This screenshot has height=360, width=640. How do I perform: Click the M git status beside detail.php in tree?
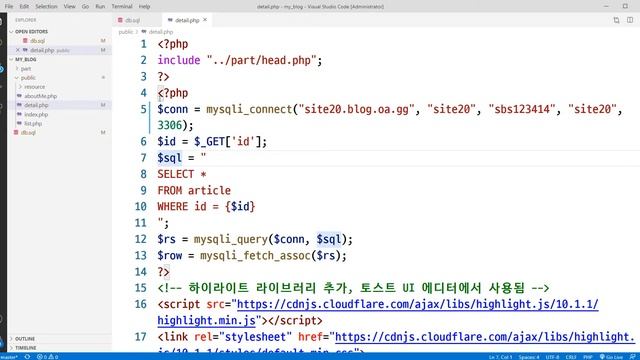coord(103,105)
